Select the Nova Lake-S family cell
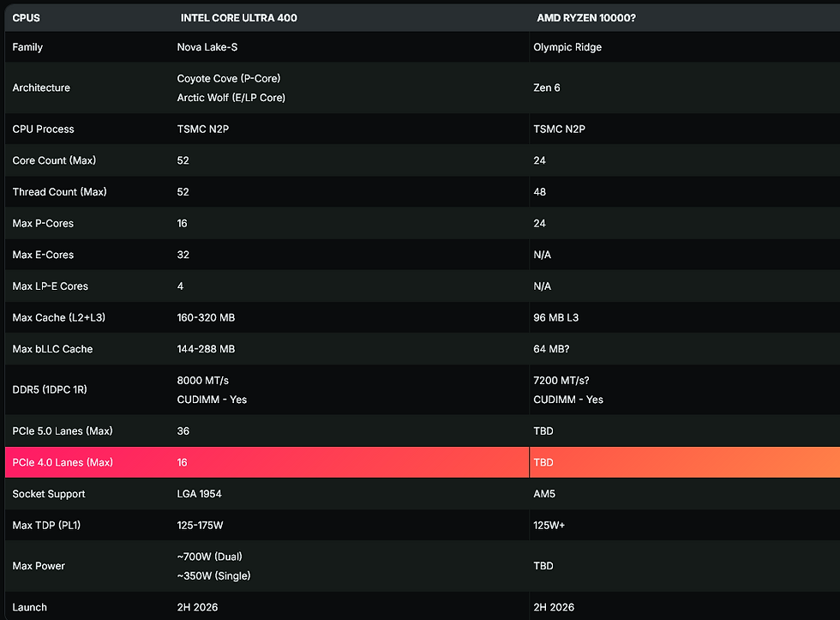The image size is (840, 620). (206, 47)
